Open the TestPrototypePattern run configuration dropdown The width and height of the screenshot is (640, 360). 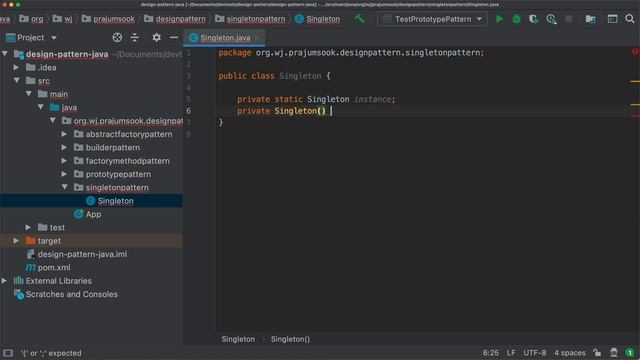pyautogui.click(x=432, y=19)
